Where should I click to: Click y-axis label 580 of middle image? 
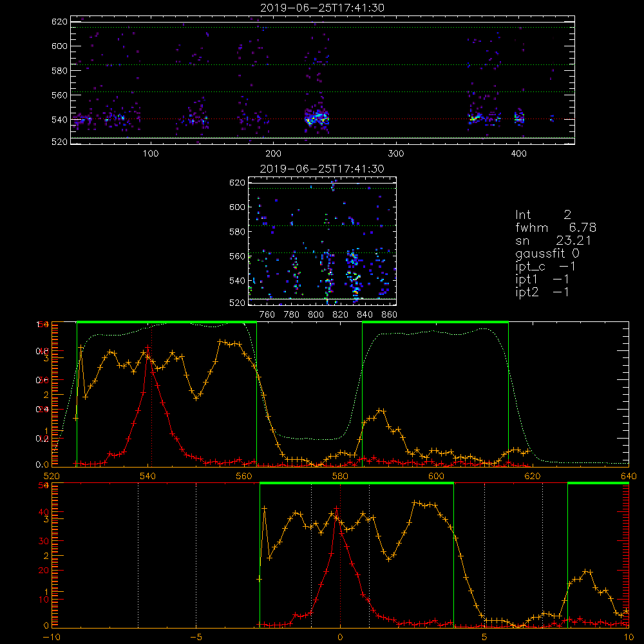pos(238,232)
